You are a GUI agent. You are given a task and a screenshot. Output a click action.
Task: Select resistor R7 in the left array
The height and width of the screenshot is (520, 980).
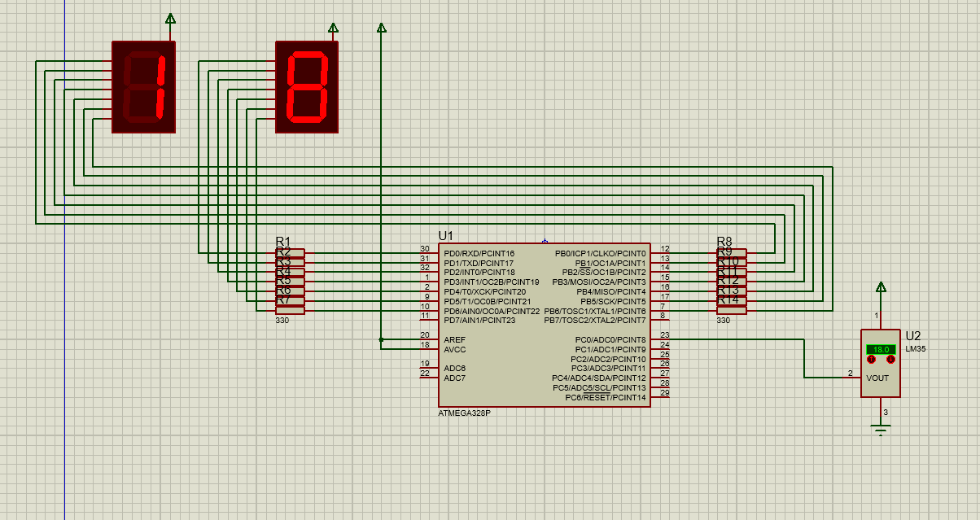click(x=291, y=310)
